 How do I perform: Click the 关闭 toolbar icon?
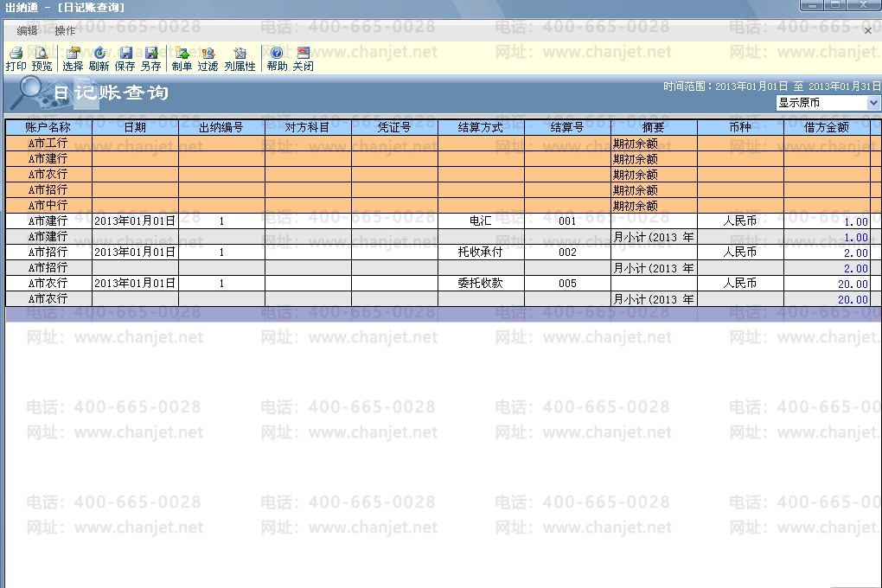coord(304,59)
